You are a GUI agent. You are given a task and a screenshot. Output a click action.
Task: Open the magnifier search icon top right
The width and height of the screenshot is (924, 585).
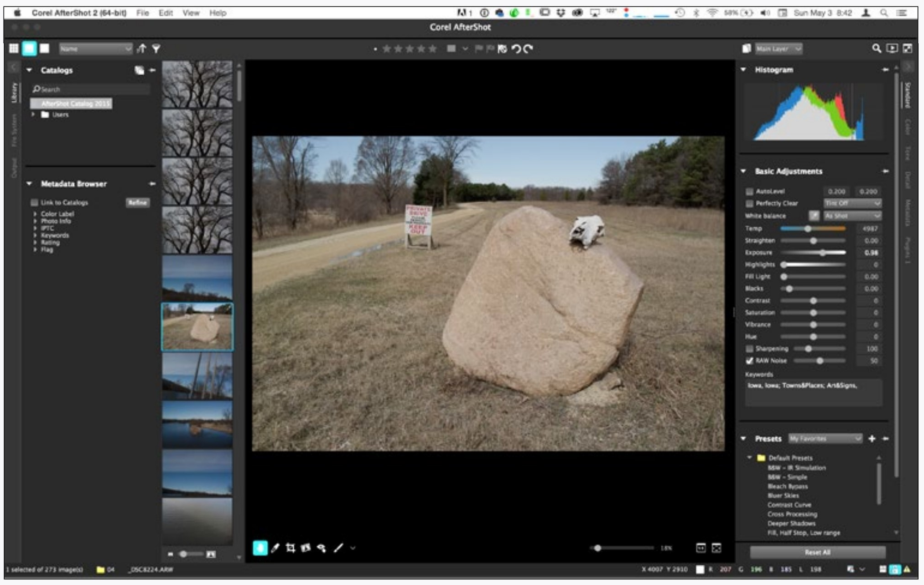pyautogui.click(x=876, y=48)
